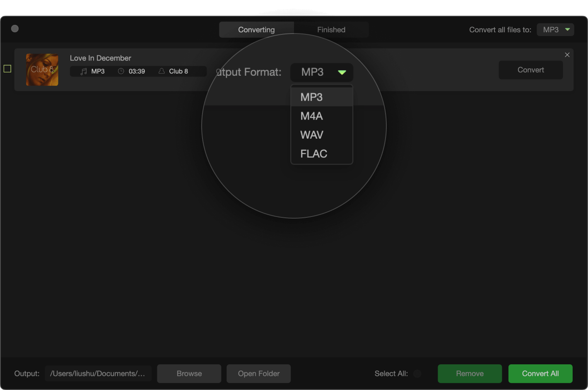Click the green Output Format arrow
Viewport: 588px width, 390px height.
(342, 72)
